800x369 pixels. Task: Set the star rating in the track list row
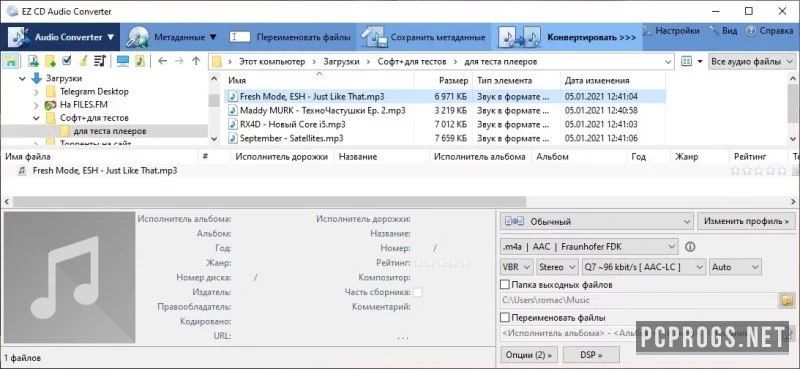point(759,171)
